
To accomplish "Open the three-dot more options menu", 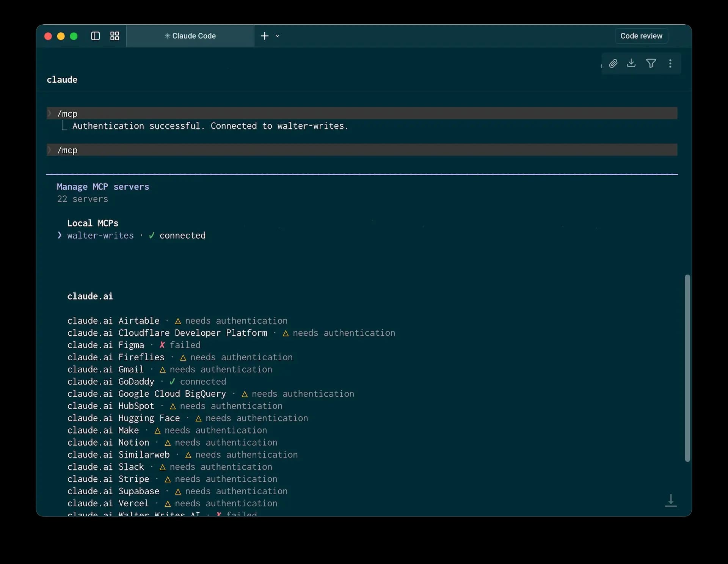I will point(670,63).
